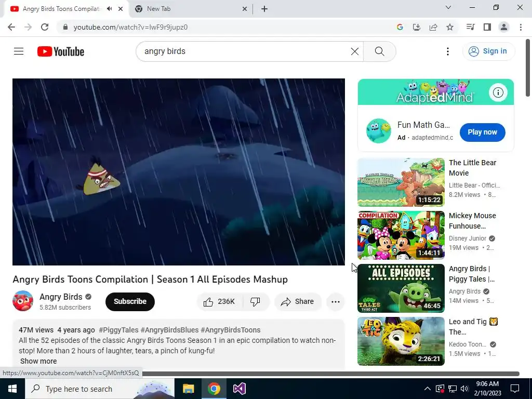Close the Angry Birds Toons tab
Image resolution: width=532 pixels, height=399 pixels.
[121, 9]
